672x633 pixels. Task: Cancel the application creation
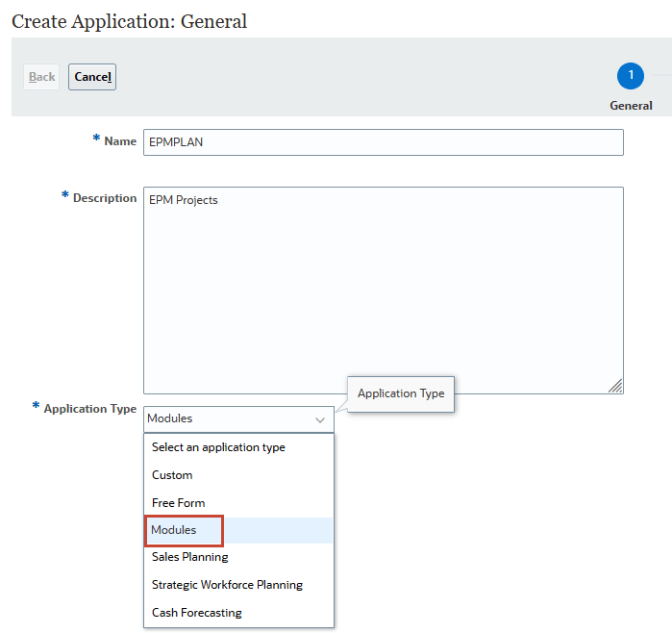click(92, 77)
